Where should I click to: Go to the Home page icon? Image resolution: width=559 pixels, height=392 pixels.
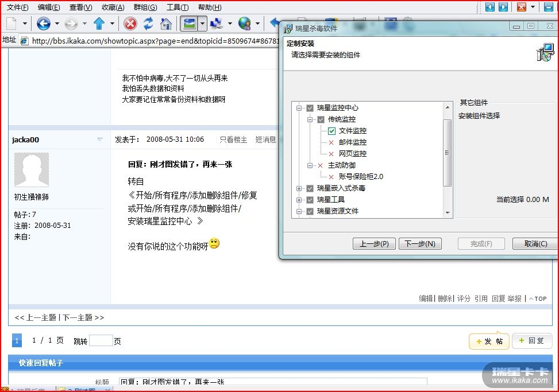click(x=166, y=24)
